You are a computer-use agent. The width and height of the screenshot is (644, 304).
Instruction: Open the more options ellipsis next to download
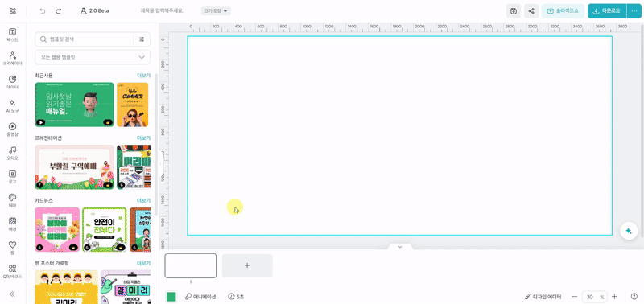tap(634, 11)
